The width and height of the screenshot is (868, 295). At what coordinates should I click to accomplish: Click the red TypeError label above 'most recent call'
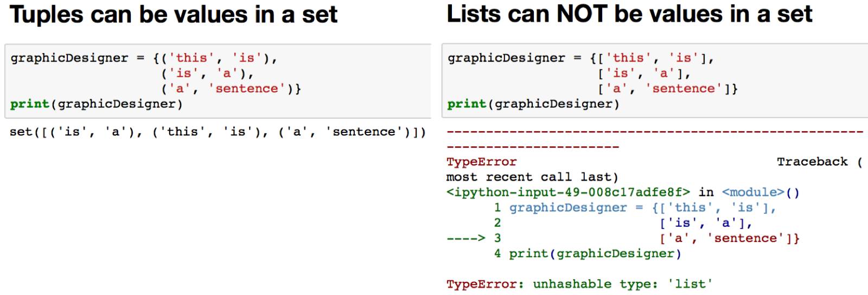click(481, 162)
